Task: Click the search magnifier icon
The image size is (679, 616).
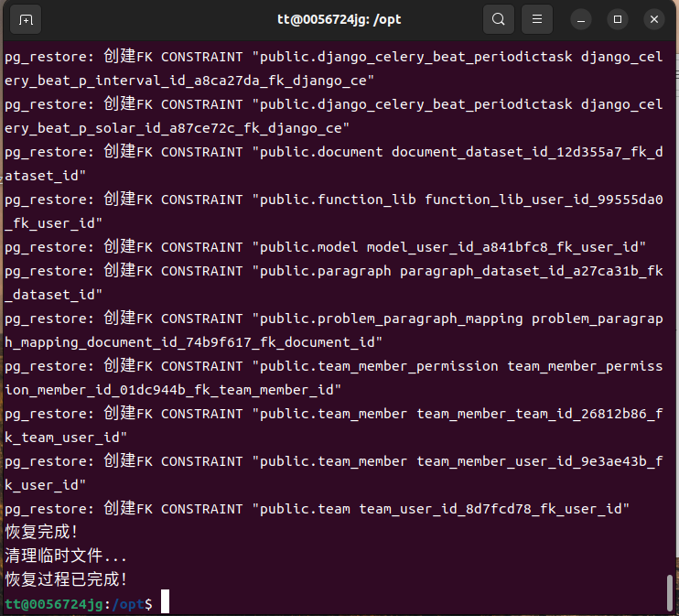Action: point(498,19)
